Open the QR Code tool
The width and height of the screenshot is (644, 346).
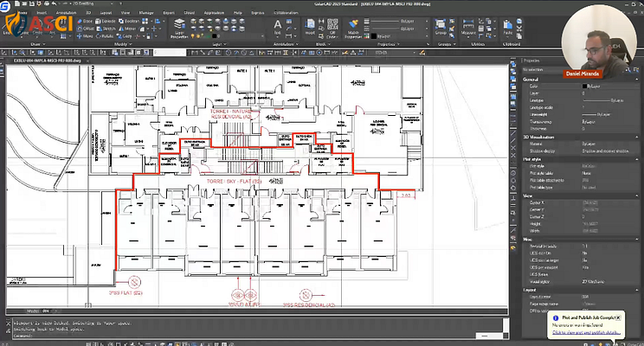332,28
